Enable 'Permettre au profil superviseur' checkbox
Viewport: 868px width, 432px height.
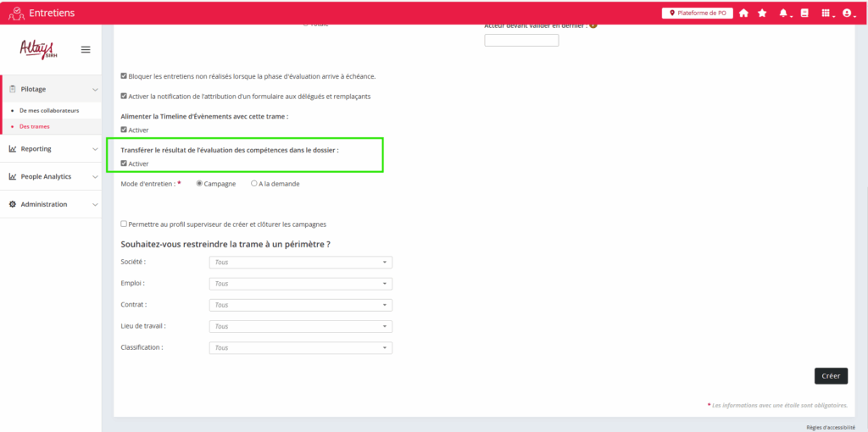[125, 224]
